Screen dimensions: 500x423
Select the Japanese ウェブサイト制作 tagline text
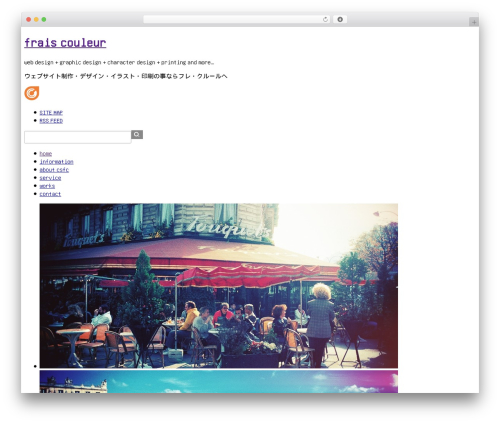(x=126, y=76)
